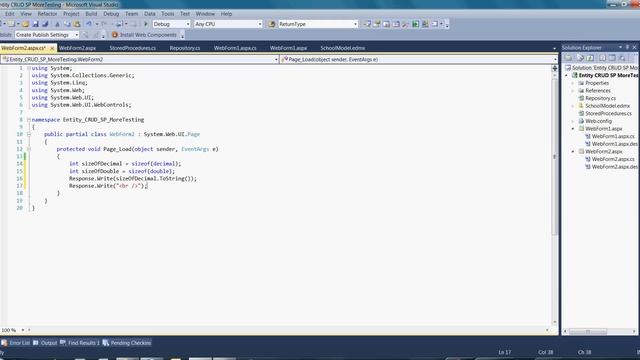Open the Entity_CRUD_SP_MoreTesting.WebForm2 class dropdown
The height and width of the screenshot is (360, 640).
coord(276,60)
